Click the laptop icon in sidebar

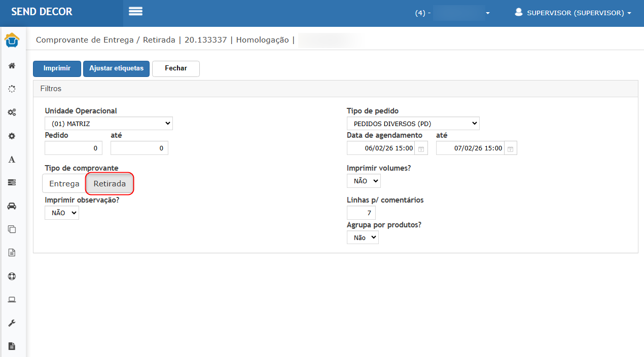[12, 300]
